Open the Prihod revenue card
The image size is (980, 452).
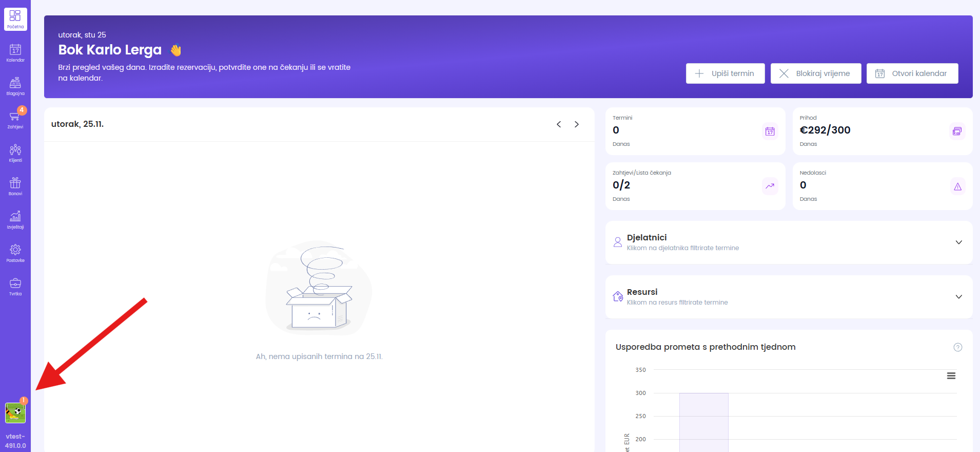[x=882, y=131]
